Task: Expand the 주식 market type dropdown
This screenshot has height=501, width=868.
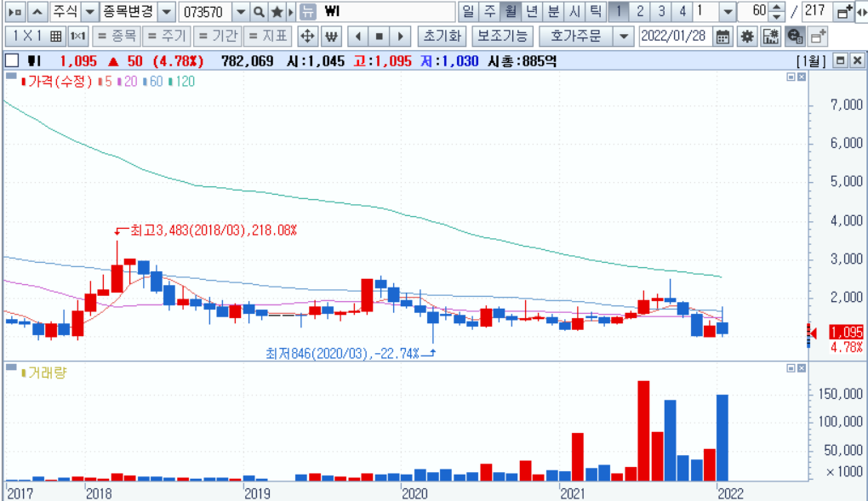Action: point(89,12)
